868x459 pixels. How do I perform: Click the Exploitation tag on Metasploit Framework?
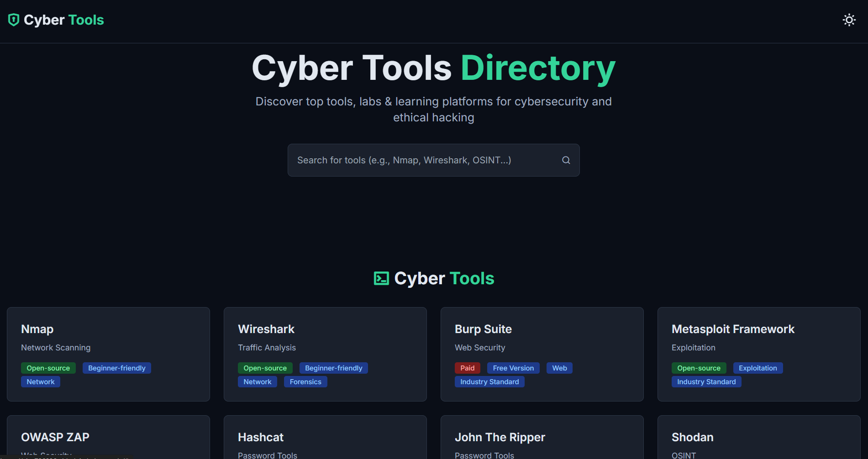[x=758, y=368]
